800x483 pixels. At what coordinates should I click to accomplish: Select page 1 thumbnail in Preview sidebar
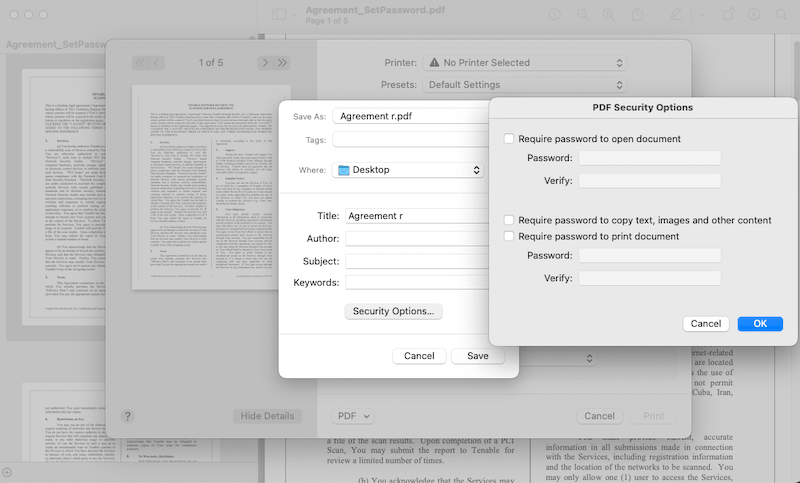tap(64, 197)
